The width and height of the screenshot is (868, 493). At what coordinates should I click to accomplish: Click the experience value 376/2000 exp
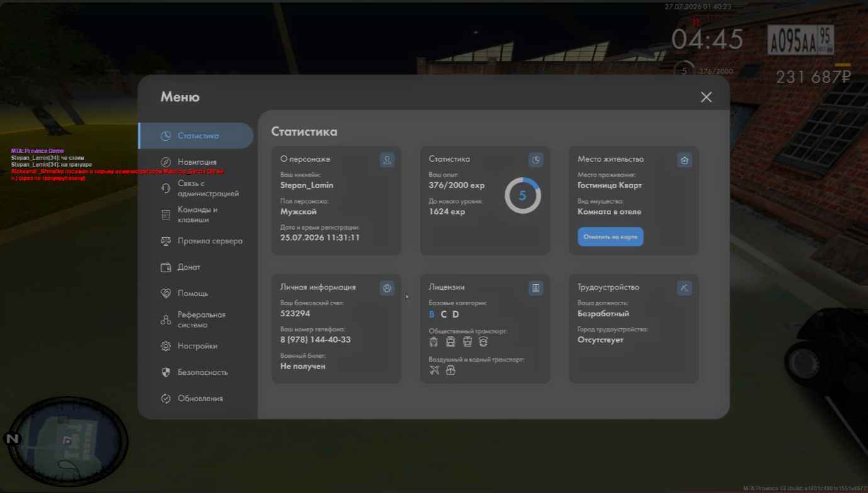coord(456,186)
